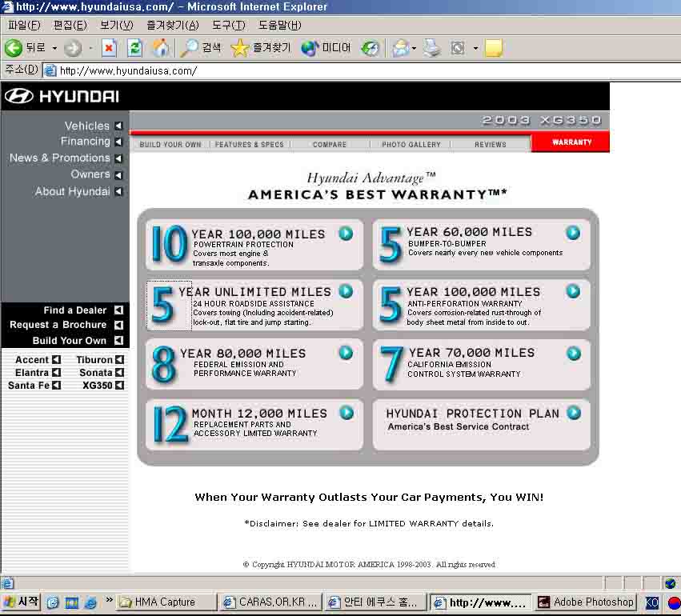Click the arrow for 24 Hour Roadside Assistance
681x616 pixels.
(346, 291)
